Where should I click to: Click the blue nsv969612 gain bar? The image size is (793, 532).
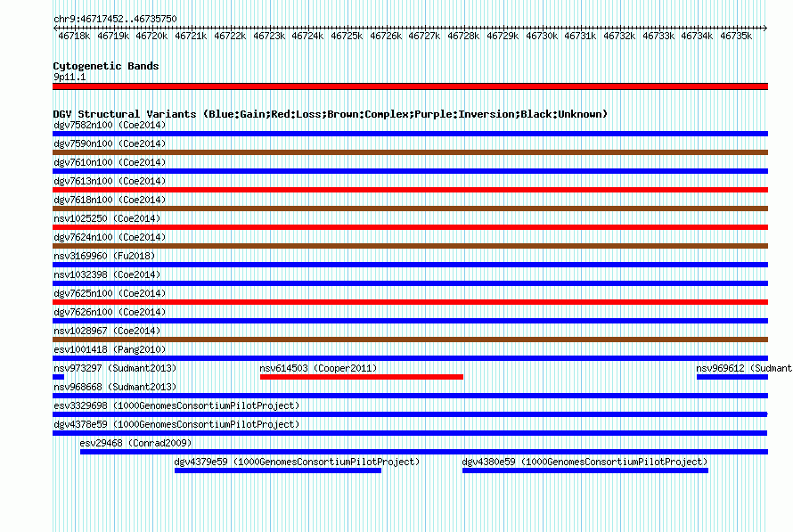pos(732,377)
